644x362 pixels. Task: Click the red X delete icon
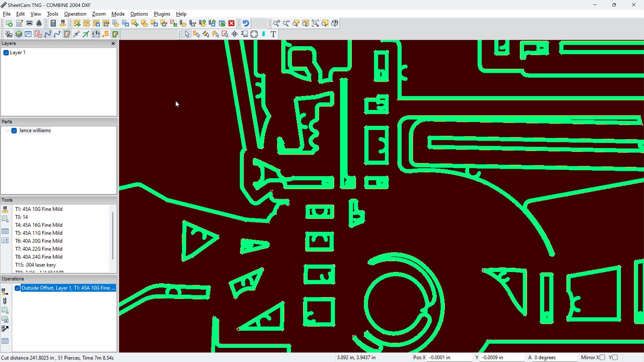(x=232, y=23)
